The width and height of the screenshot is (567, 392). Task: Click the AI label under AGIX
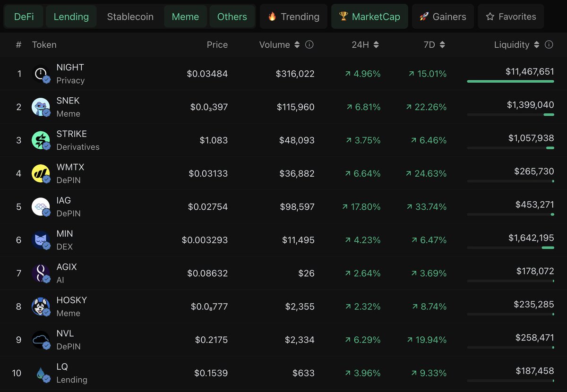click(x=60, y=280)
